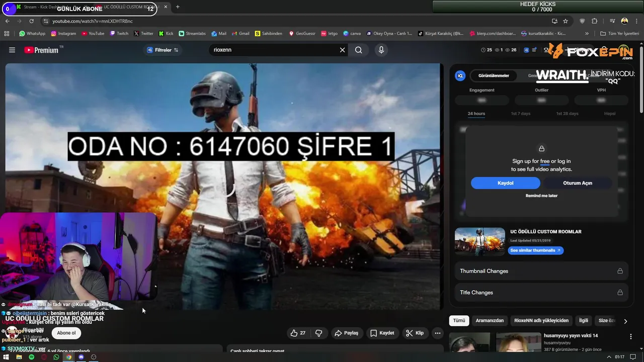Choose Remind me later link
Viewport: 644px width, 362px height.
click(x=541, y=196)
